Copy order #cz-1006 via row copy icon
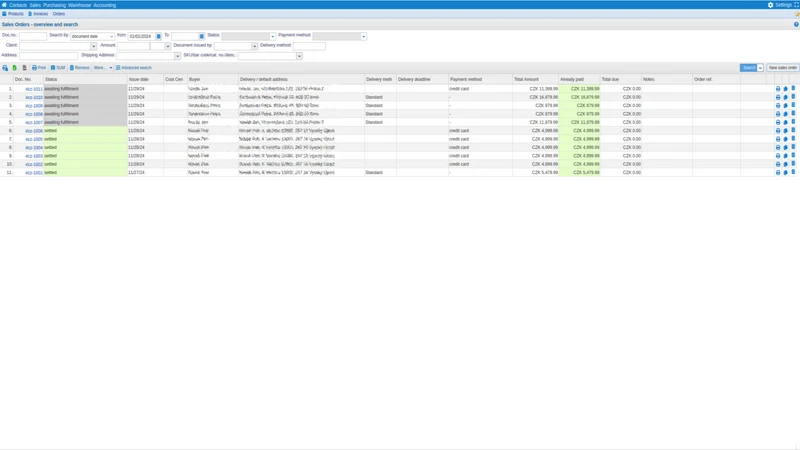This screenshot has height=450, width=800. [786, 131]
